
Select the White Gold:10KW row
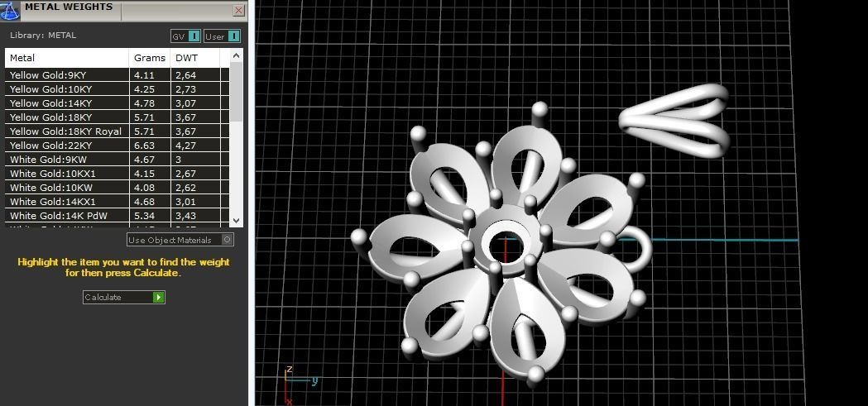(x=117, y=188)
